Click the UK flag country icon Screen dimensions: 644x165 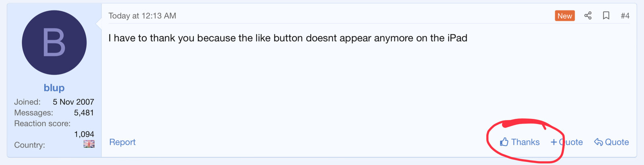89,144
